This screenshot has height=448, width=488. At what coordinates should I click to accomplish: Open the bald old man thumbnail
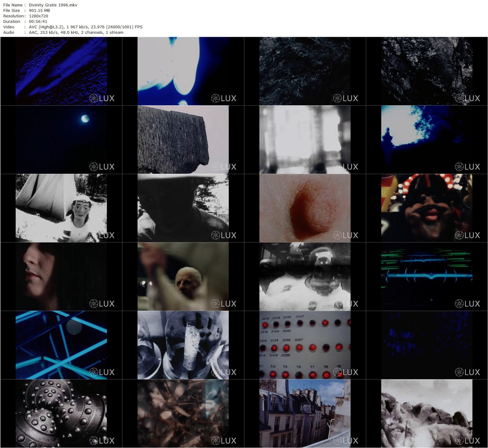point(183,277)
